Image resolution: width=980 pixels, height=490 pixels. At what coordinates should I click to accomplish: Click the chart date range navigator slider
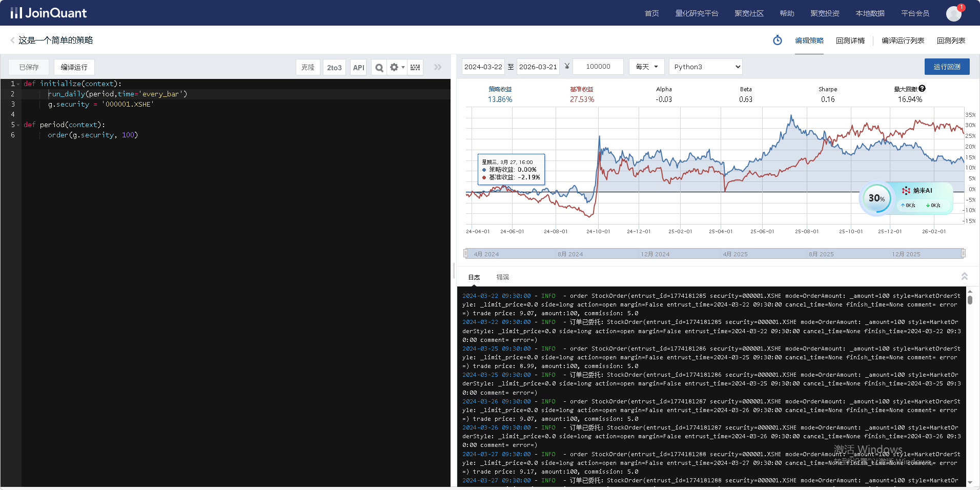pos(714,254)
